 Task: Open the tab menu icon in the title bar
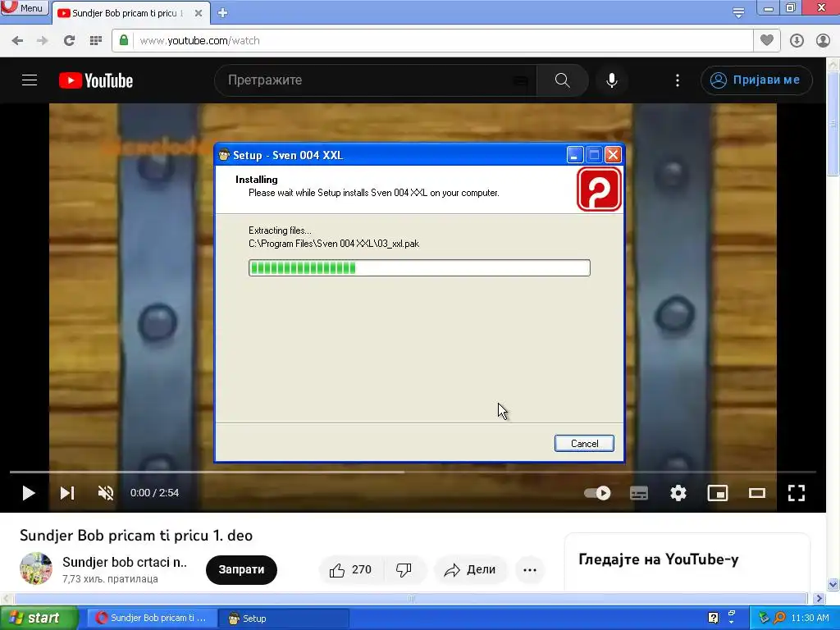point(738,12)
